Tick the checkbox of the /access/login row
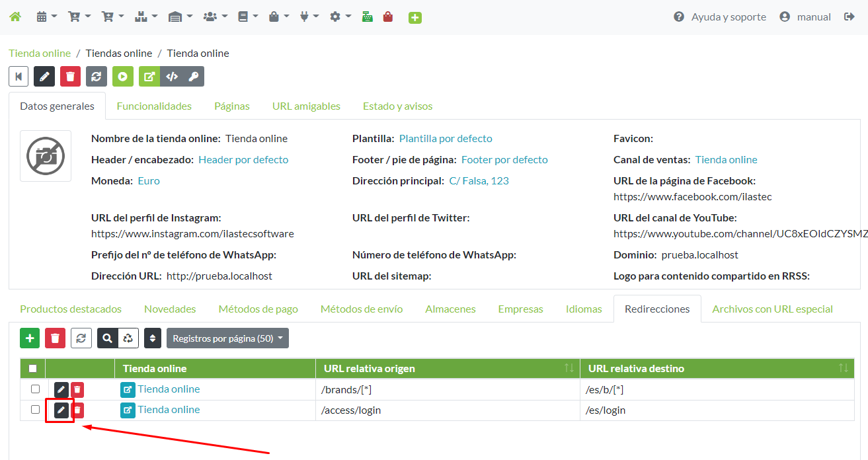The width and height of the screenshot is (868, 460). coord(35,410)
